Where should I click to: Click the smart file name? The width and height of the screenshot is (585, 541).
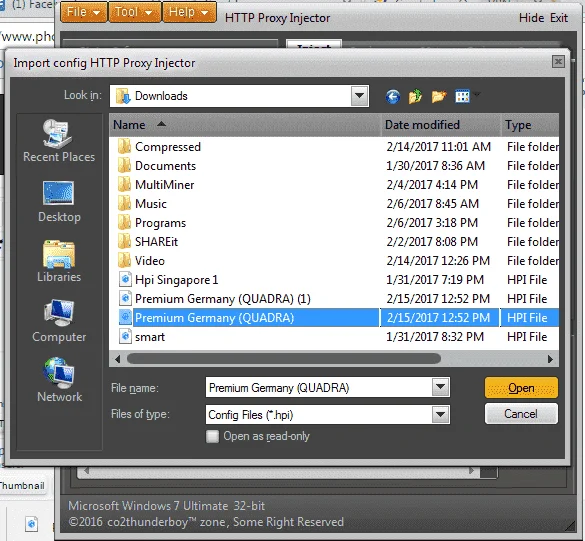(x=150, y=337)
